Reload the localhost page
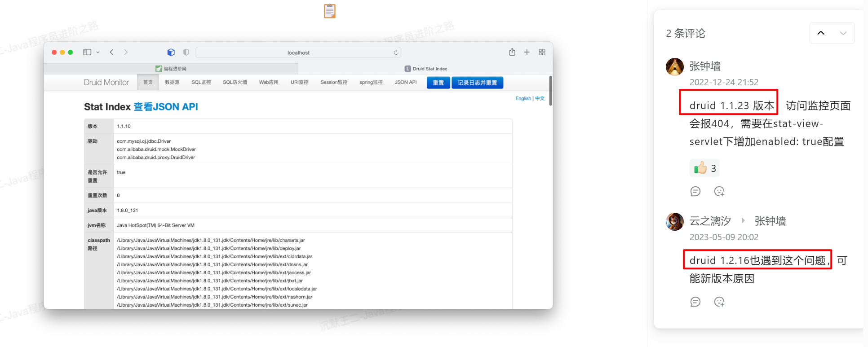The image size is (868, 347). [x=396, y=53]
